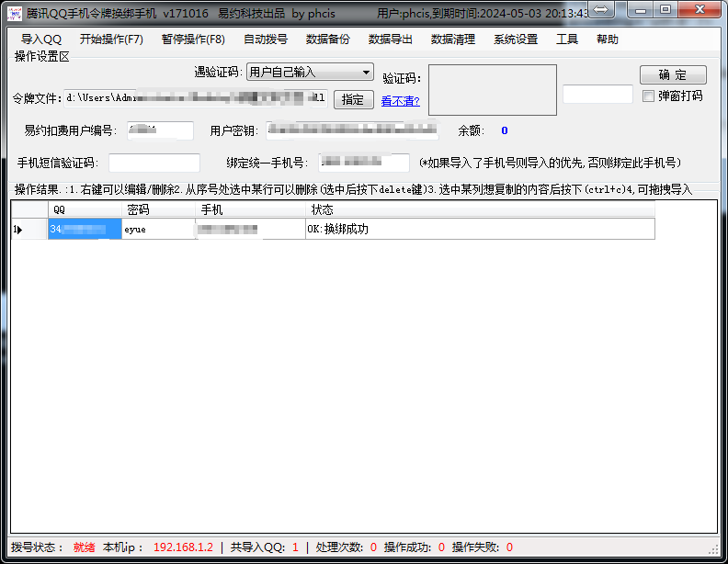Click the status cell 'OK:换绑成功'
This screenshot has height=564, width=728.
click(480, 229)
